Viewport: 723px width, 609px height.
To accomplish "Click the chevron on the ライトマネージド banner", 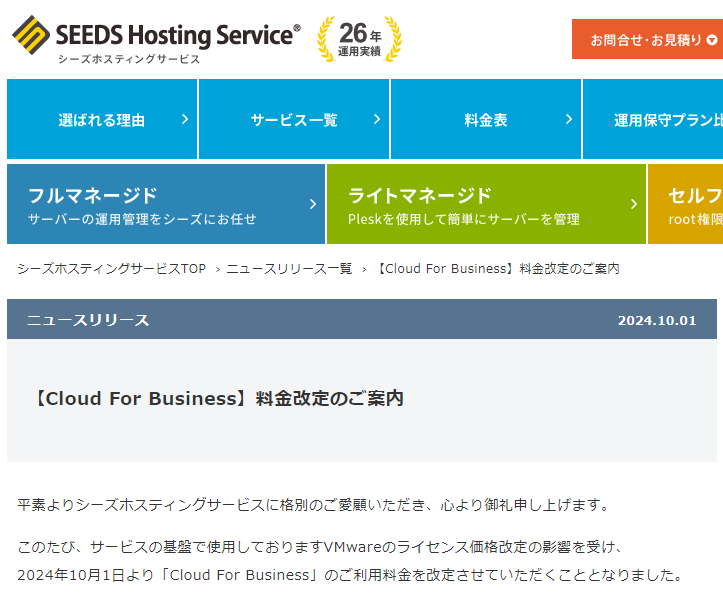I will click(x=634, y=204).
